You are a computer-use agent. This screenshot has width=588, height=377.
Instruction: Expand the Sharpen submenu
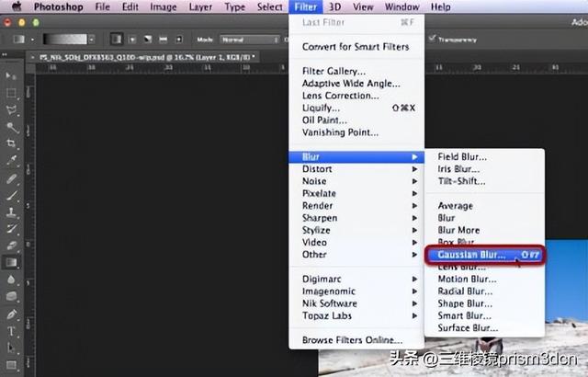coord(356,218)
